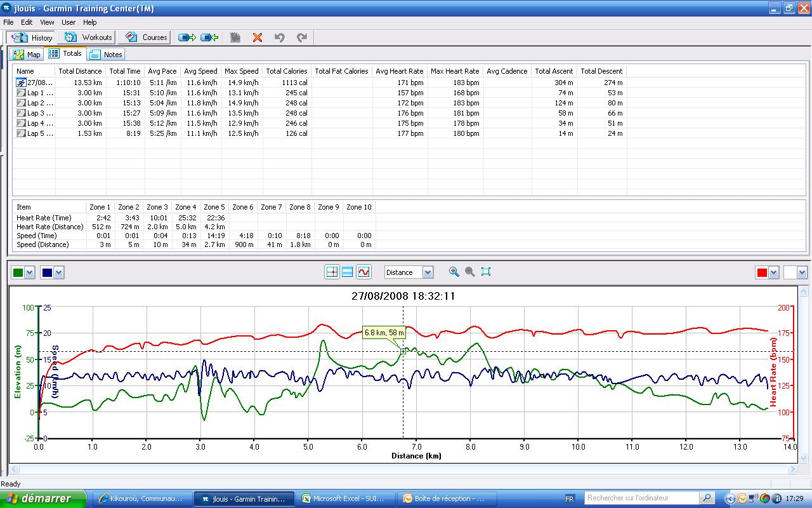Click the FR language indicator
The width and height of the screenshot is (812, 508).
pos(569,499)
